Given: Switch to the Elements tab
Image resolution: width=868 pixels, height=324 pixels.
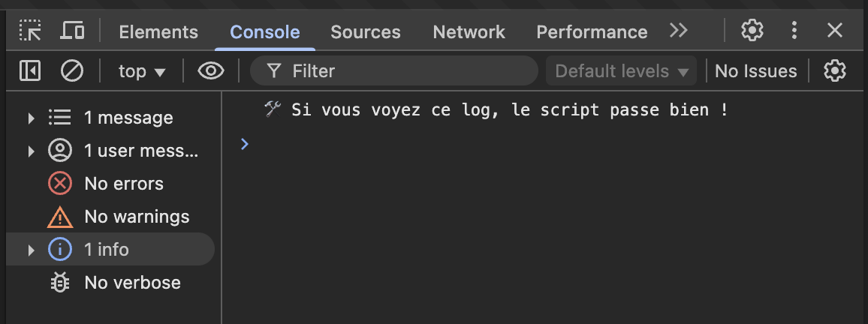Looking at the screenshot, I should point(158,32).
